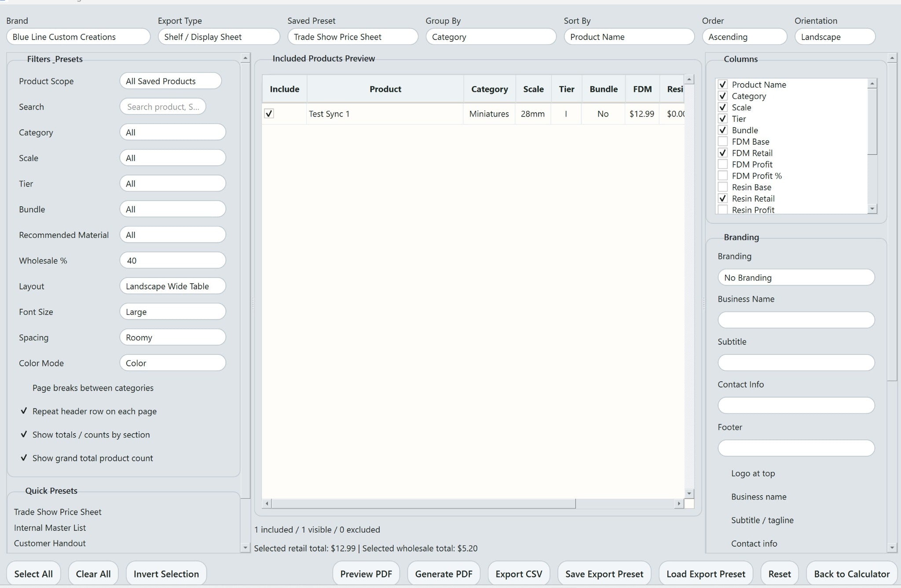Switch Order from Ascending
Screen dimensions: 901x588
tap(744, 37)
